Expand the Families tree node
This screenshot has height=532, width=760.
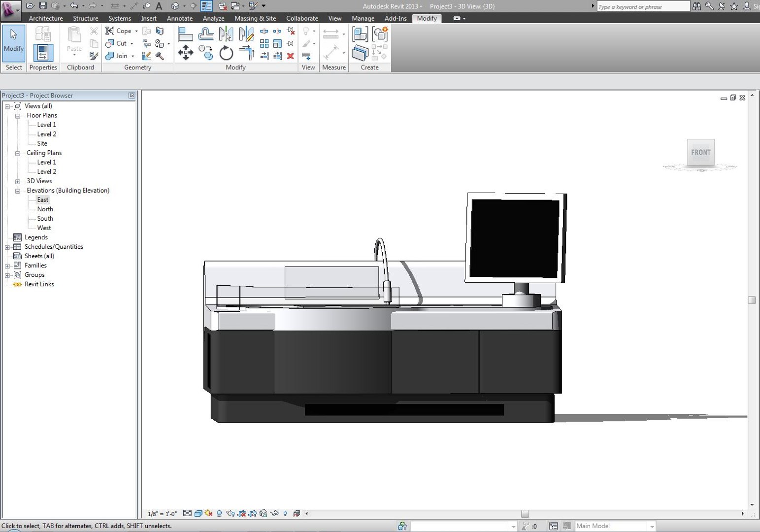[x=7, y=266]
